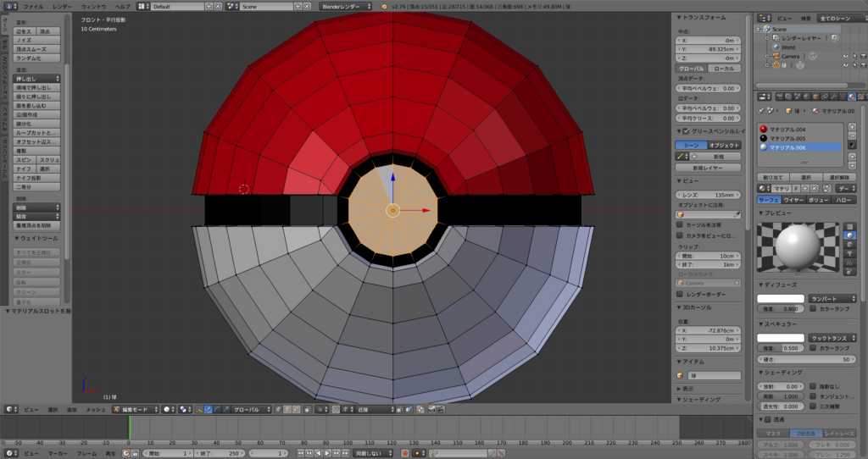Click the 割り当て assign button
Viewport: 868px width, 459px height.
[x=771, y=177]
